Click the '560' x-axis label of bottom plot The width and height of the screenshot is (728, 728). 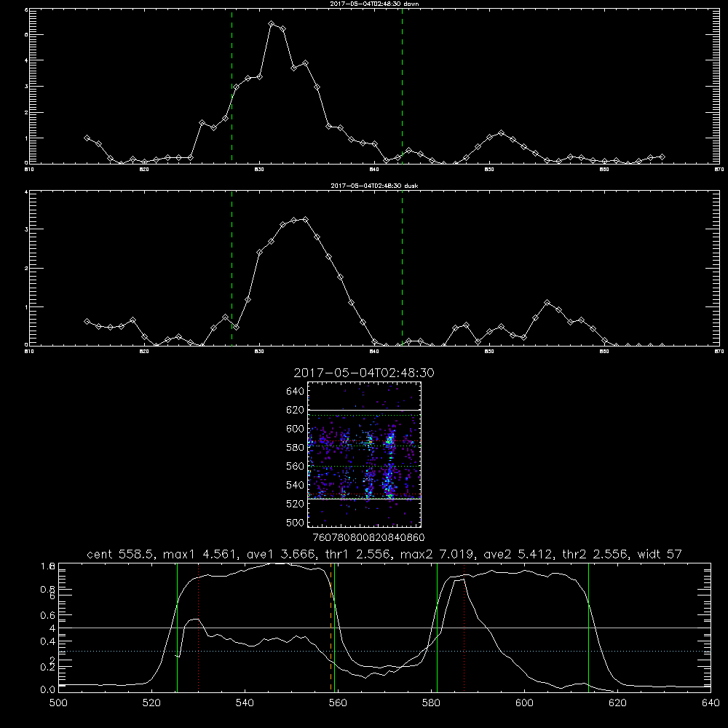338,703
